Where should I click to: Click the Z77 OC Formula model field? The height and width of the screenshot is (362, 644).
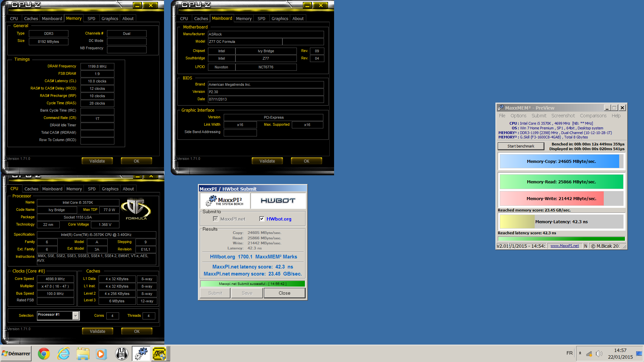pyautogui.click(x=245, y=42)
